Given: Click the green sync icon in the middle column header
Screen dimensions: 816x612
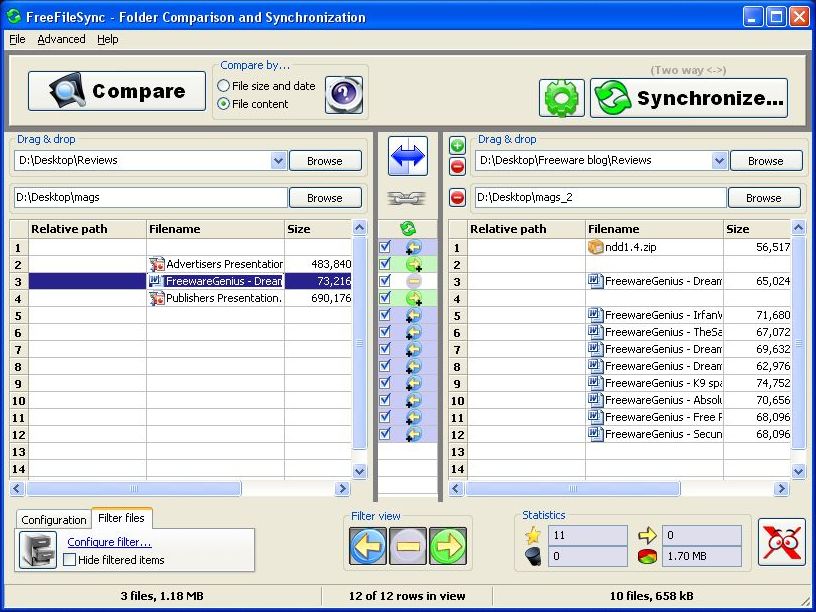Looking at the screenshot, I should point(407,228).
